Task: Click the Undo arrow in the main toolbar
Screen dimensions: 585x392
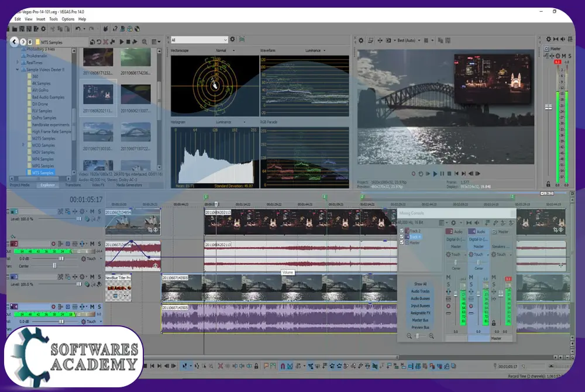Action: pos(78,29)
